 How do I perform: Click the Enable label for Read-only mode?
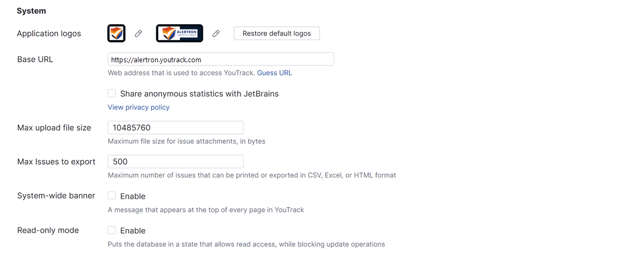(133, 231)
